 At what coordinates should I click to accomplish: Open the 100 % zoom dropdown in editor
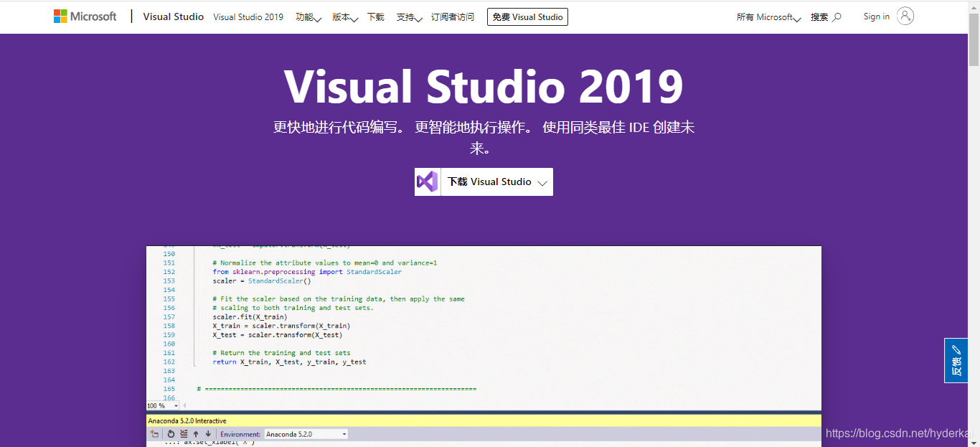163,405
